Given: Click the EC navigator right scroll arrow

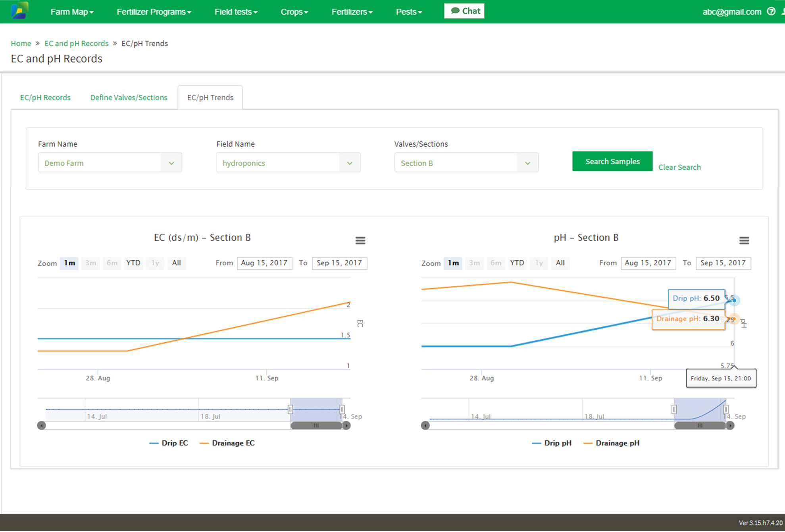Looking at the screenshot, I should 346,426.
